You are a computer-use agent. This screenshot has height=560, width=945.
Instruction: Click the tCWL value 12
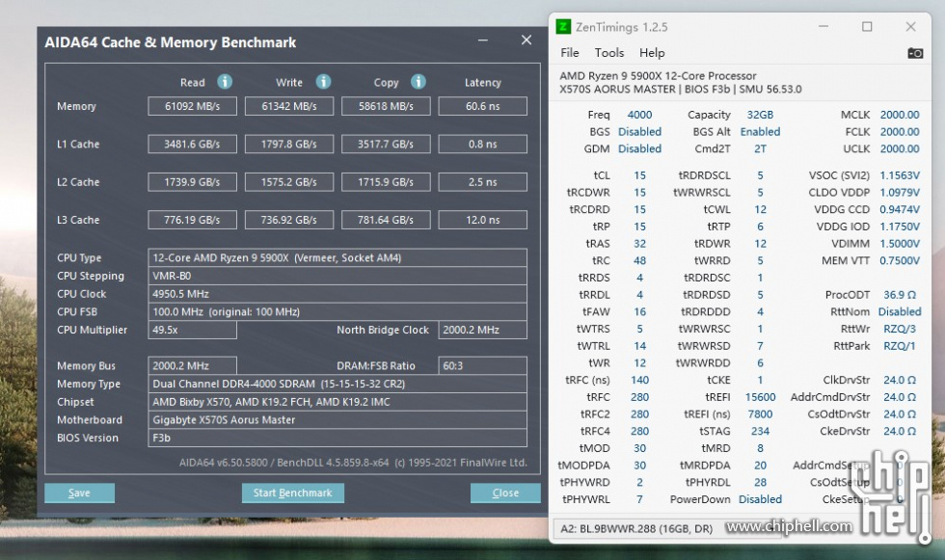tap(760, 209)
